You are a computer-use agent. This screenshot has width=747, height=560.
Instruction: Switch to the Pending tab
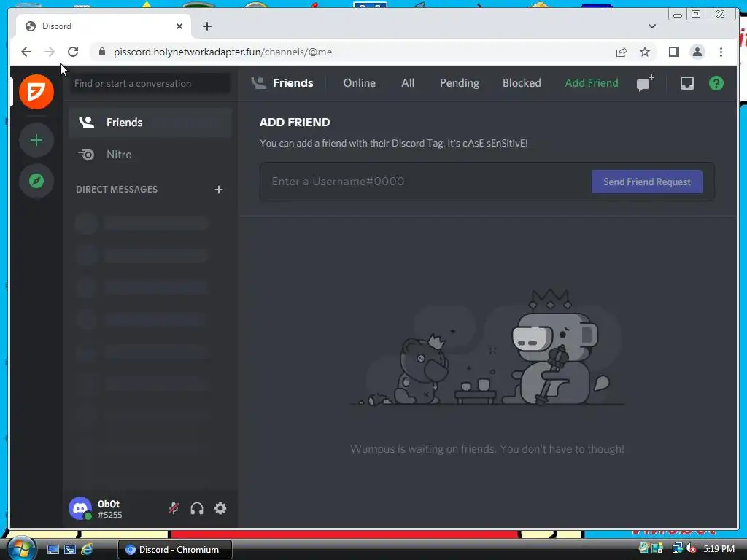point(460,83)
